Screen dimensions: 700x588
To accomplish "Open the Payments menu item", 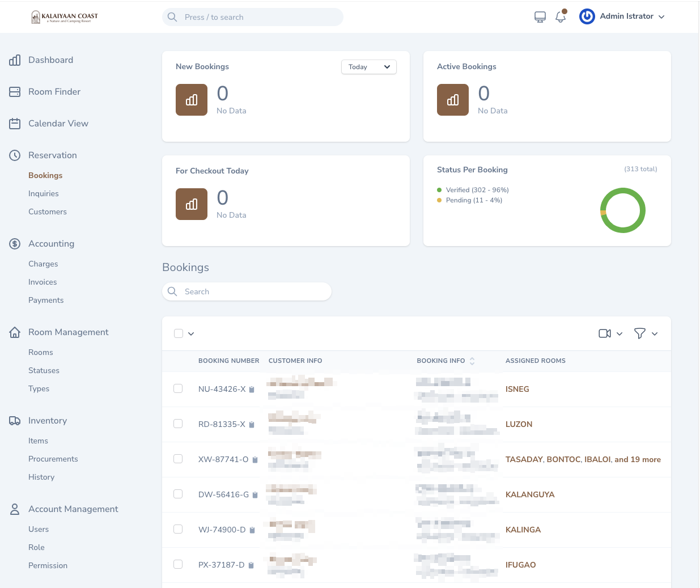I will tap(46, 300).
